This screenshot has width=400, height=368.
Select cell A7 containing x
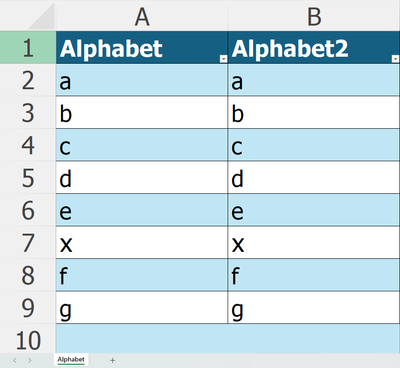[x=142, y=242]
